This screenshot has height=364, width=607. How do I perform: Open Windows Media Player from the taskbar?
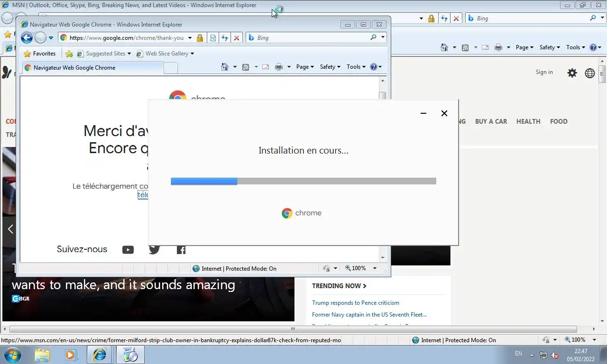71,355
